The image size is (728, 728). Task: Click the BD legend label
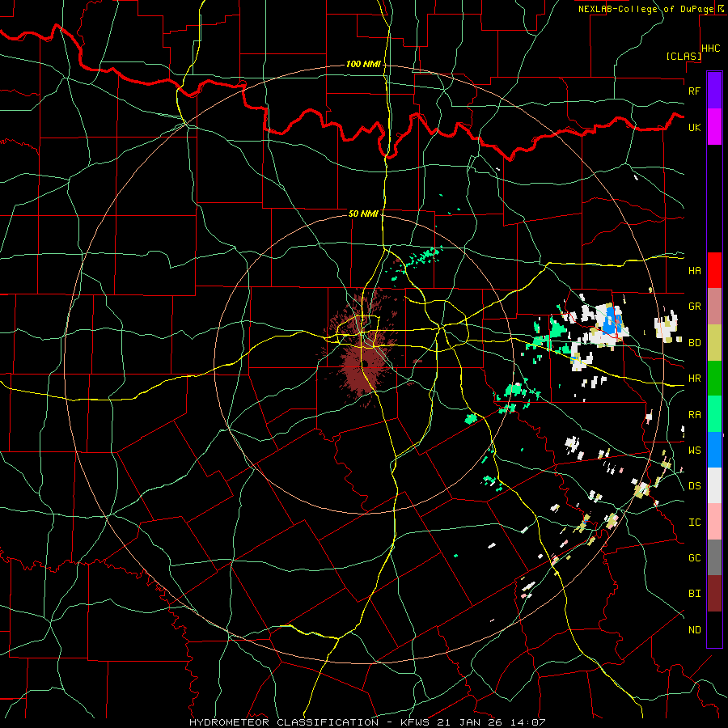(x=694, y=343)
